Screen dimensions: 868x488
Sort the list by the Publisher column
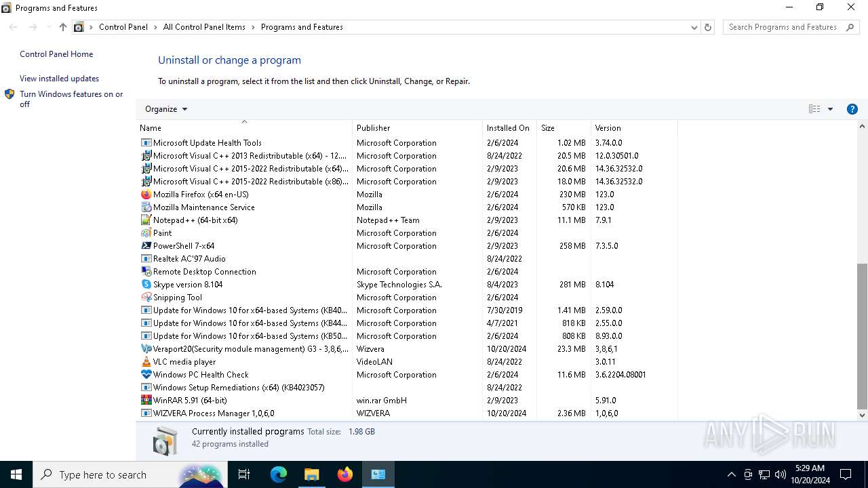tap(417, 127)
